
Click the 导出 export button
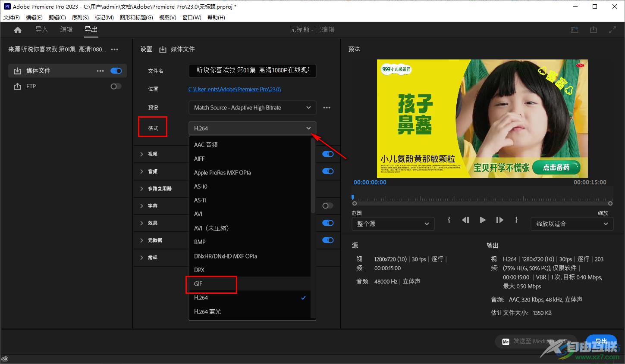click(x=601, y=341)
